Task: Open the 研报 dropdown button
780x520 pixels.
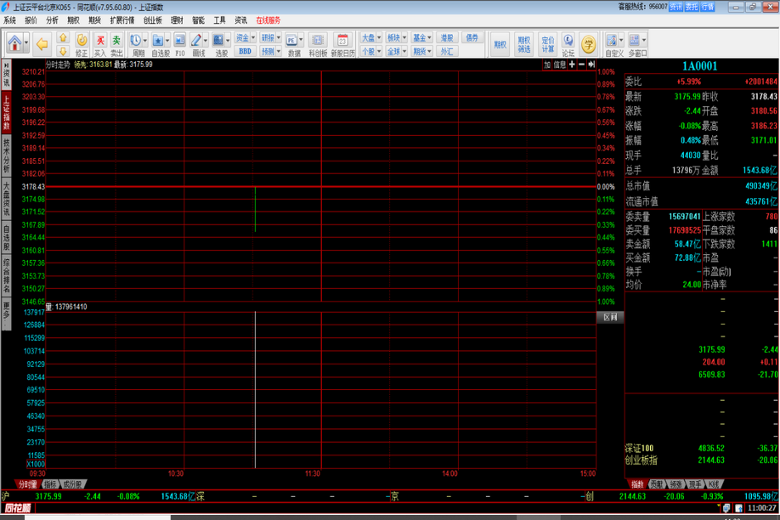Action: click(x=271, y=38)
